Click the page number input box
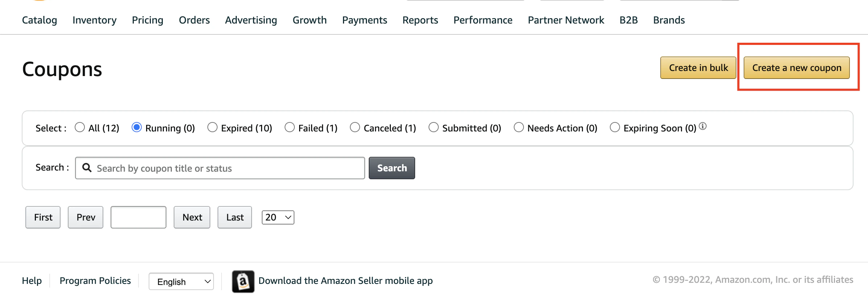This screenshot has width=868, height=302. pos(139,217)
